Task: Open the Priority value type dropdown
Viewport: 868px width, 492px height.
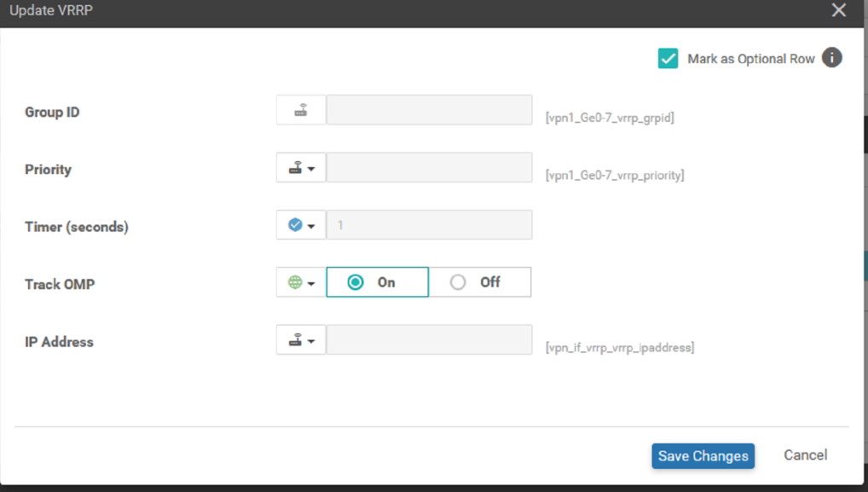Action: click(x=301, y=168)
